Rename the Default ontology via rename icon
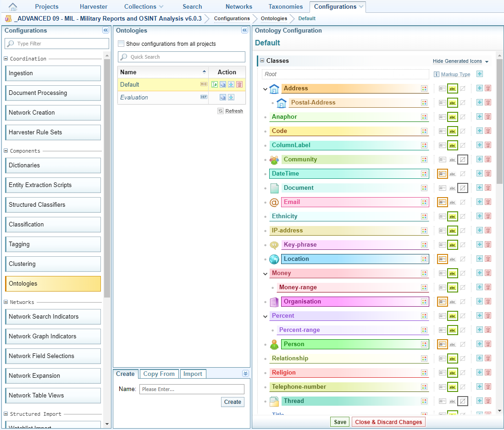Image resolution: width=504 pixels, height=430 pixels. coord(215,84)
